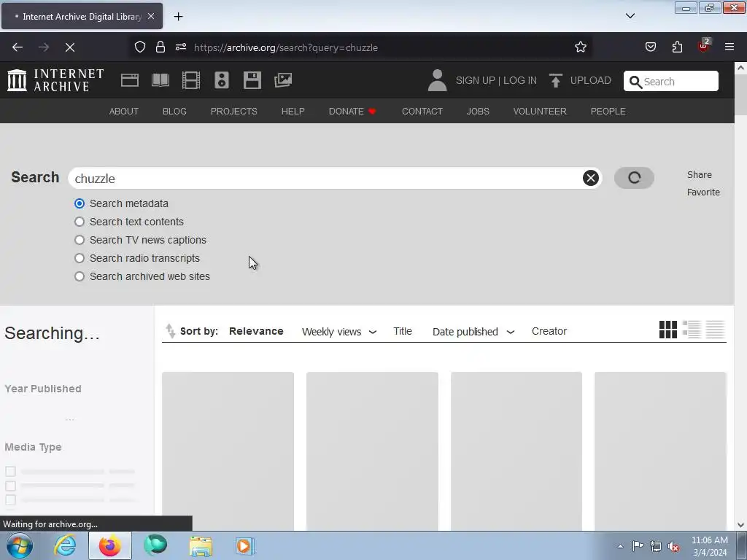The image size is (747, 560).
Task: Open the browser Extensions puzzle icon
Action: 677,47
